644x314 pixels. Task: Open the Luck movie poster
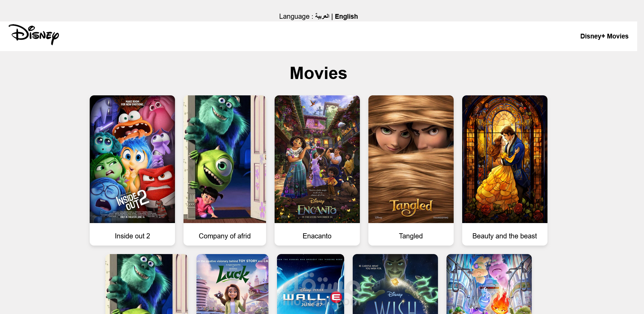pyautogui.click(x=232, y=284)
